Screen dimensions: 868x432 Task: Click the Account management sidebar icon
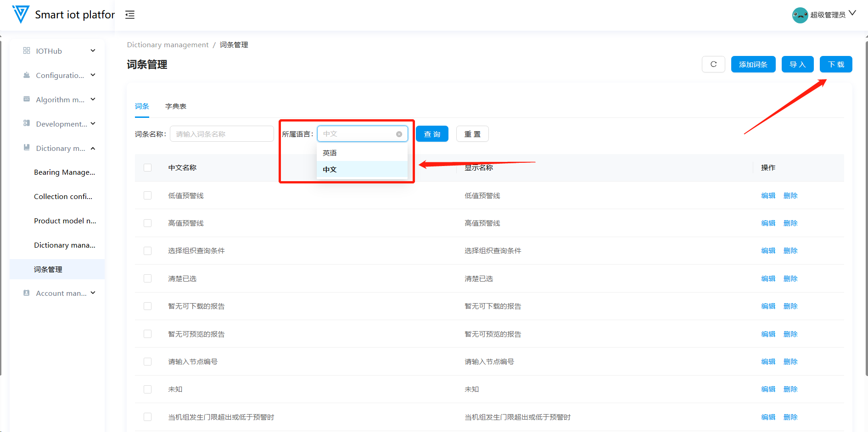click(x=27, y=293)
